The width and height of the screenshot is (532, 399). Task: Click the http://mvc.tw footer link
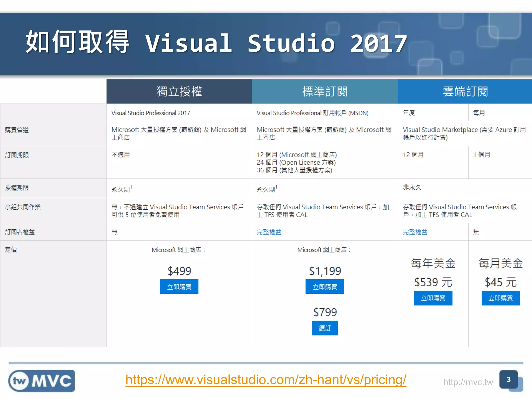(x=468, y=382)
